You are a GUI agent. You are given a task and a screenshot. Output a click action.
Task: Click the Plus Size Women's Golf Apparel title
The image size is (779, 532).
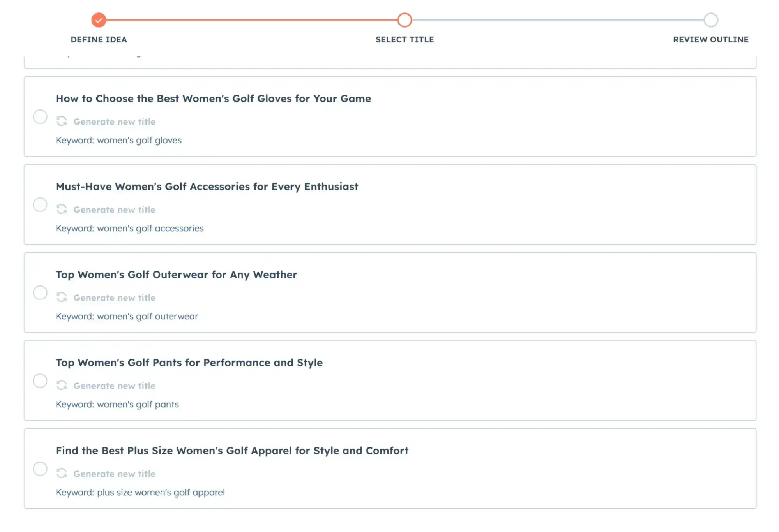232,451
